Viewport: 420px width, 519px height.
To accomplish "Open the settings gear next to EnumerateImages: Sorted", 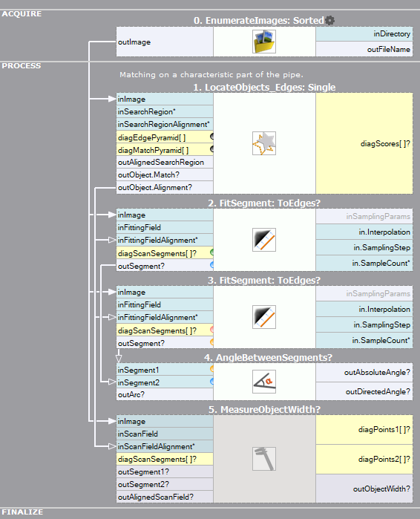I will click(329, 21).
